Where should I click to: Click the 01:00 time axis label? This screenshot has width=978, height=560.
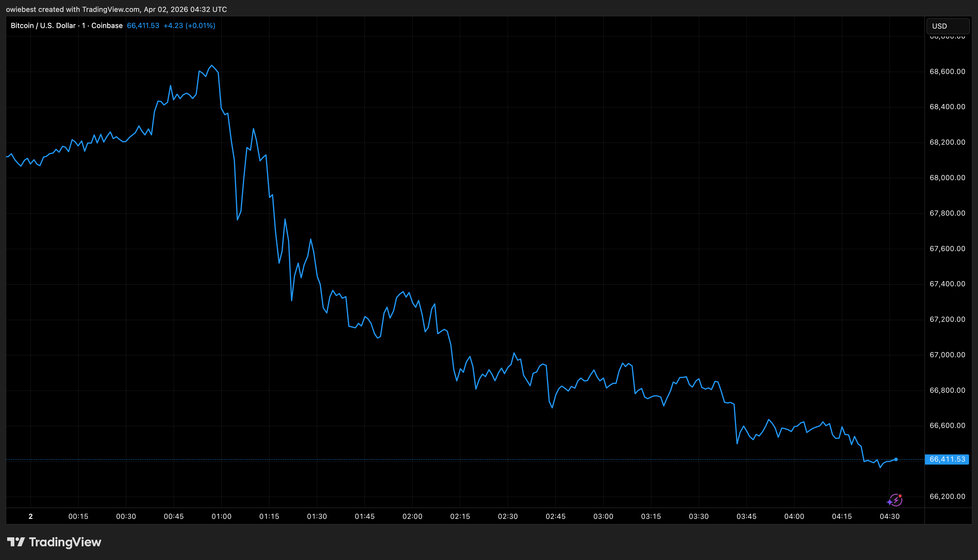coord(222,516)
